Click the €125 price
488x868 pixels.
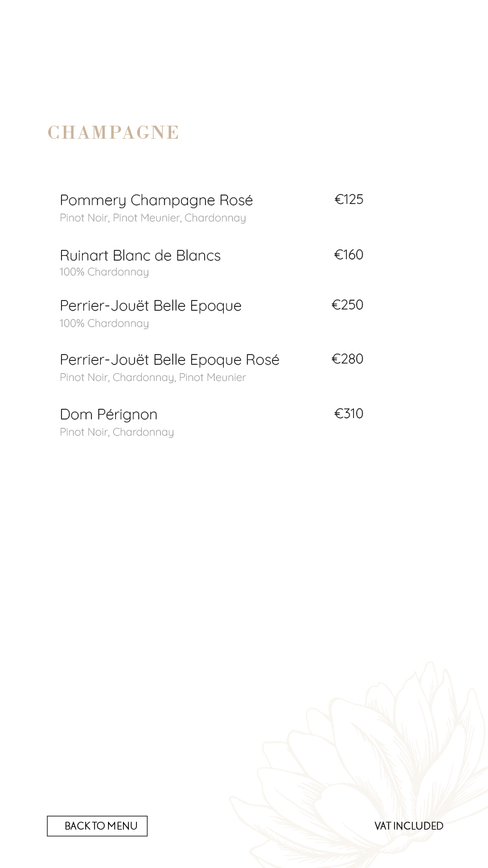click(349, 199)
